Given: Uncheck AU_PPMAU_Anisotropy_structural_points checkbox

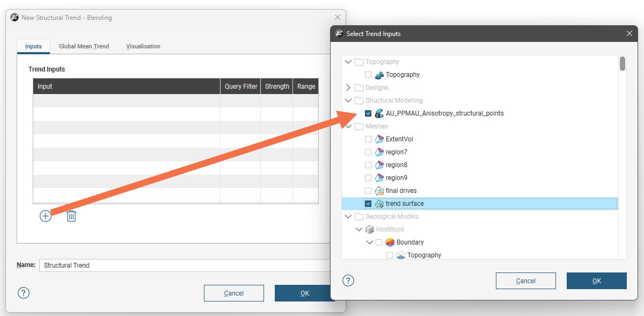Looking at the screenshot, I should 368,113.
